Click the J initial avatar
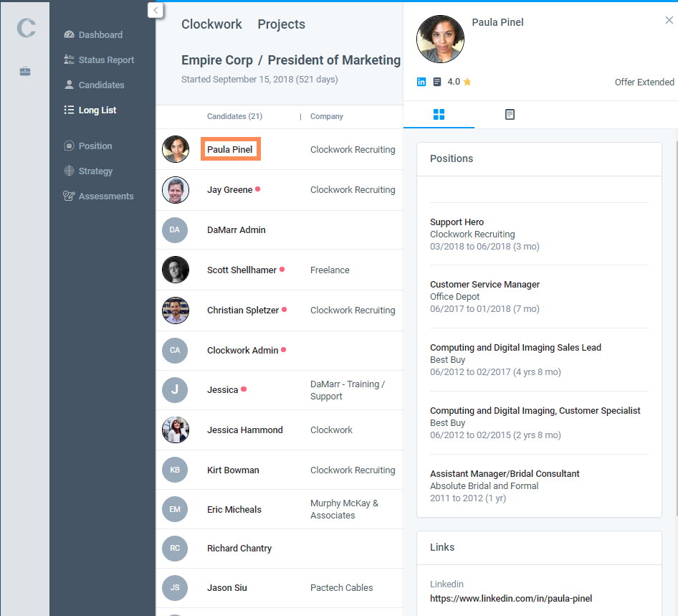Screen dimensions: 678x616 point(175,390)
